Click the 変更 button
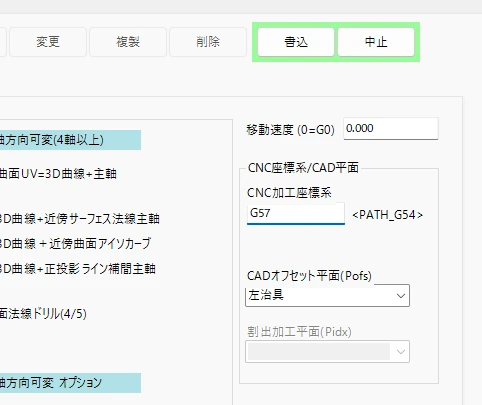 48,42
